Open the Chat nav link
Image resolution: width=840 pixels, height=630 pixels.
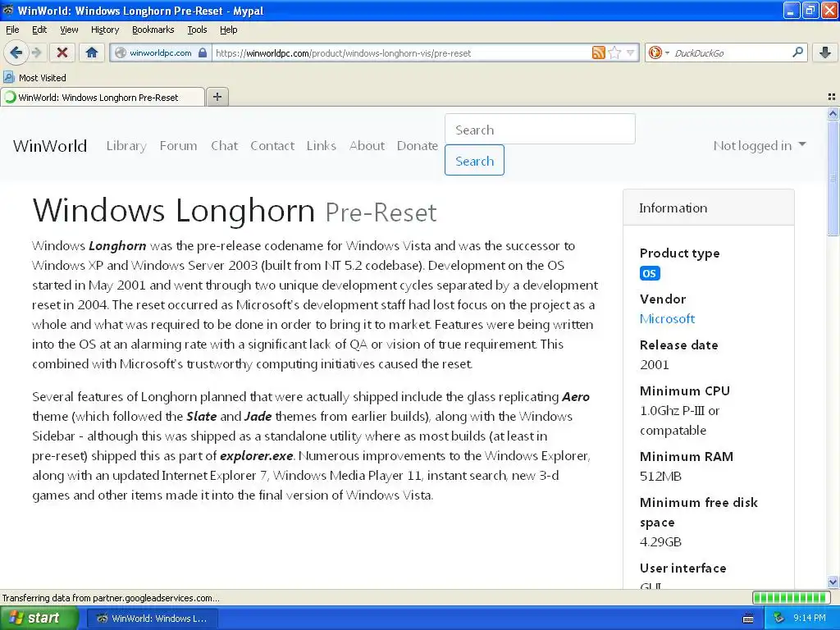(224, 146)
